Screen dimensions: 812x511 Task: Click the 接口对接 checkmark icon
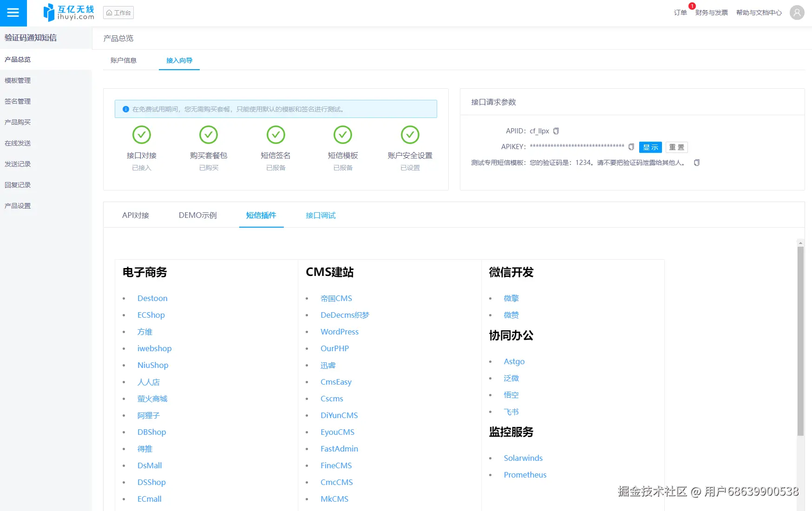(142, 135)
